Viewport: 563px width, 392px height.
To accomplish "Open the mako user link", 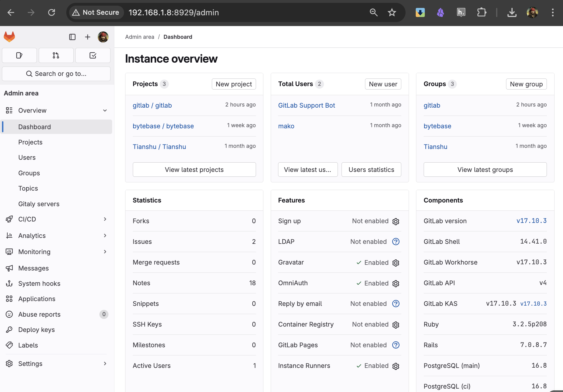I will coord(286,126).
